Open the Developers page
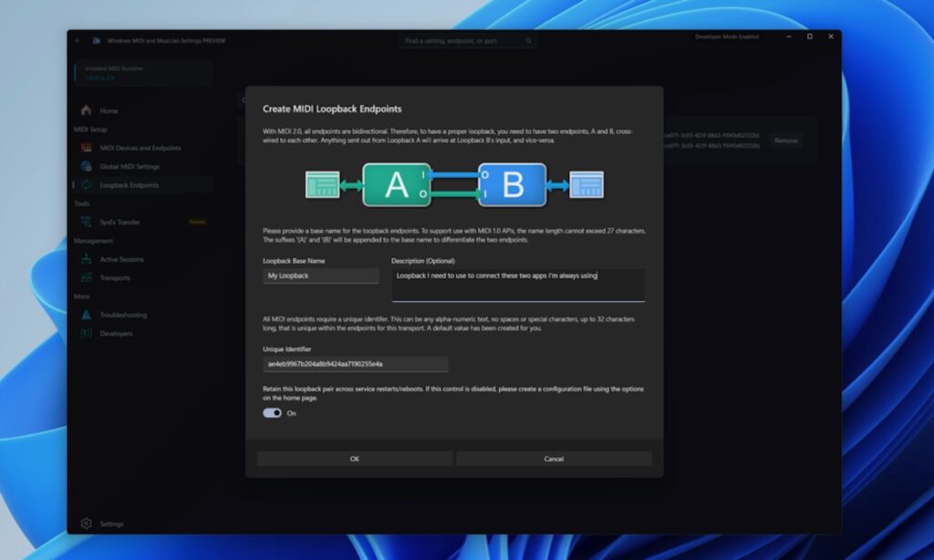 (x=114, y=333)
